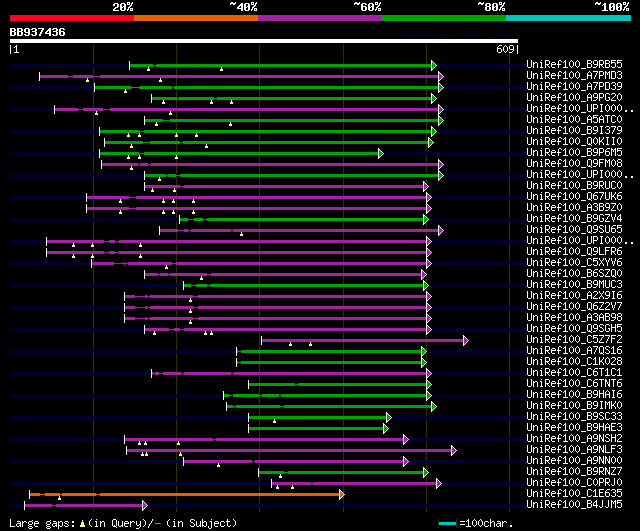Viewport: 640px width, 531px height.
Task: Open hit UniRef100_C1E635
Action: [x=574, y=494]
